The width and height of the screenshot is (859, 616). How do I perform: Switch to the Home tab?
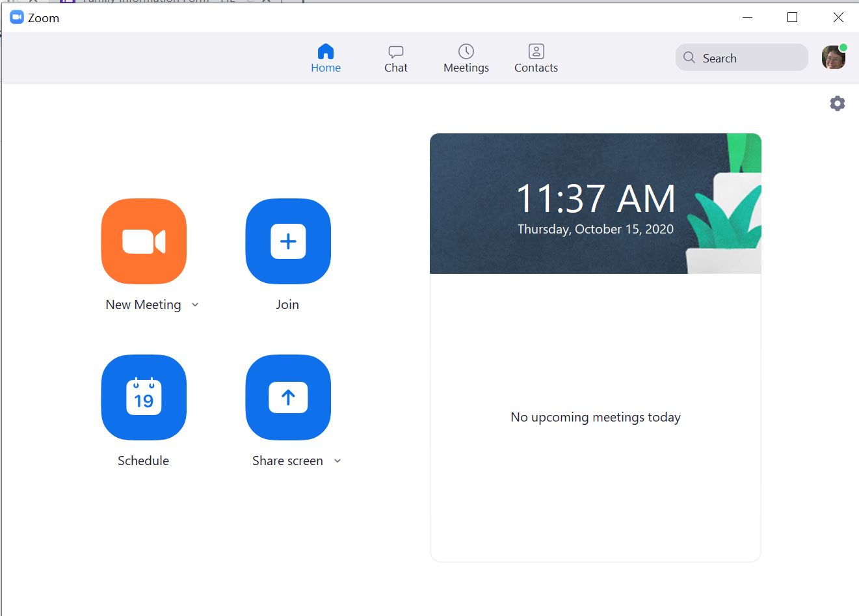click(326, 58)
